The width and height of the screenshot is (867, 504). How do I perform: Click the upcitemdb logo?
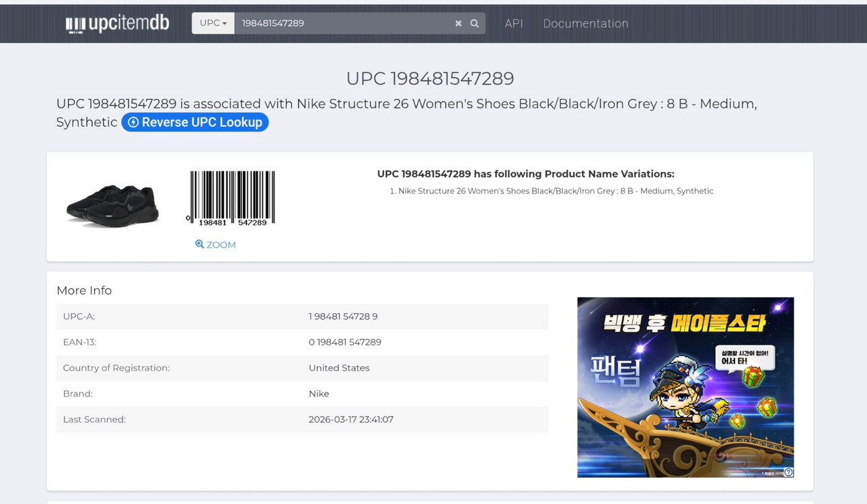coord(117,24)
